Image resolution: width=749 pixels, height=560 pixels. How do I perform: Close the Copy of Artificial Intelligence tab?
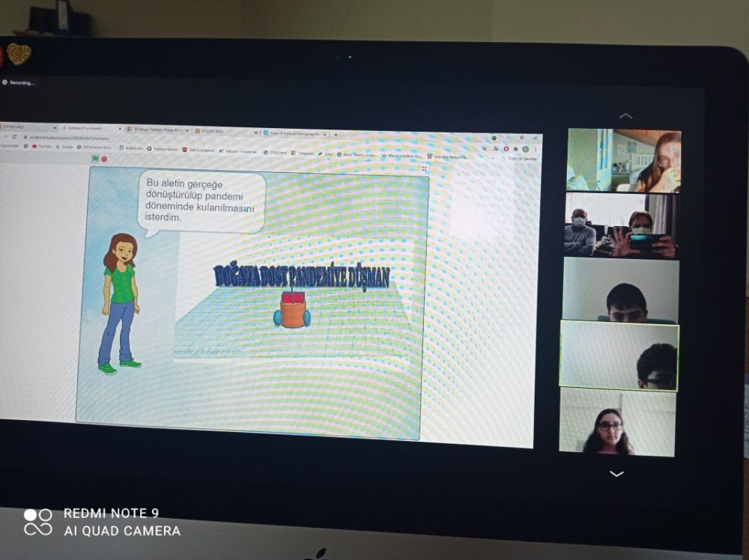pos(326,135)
